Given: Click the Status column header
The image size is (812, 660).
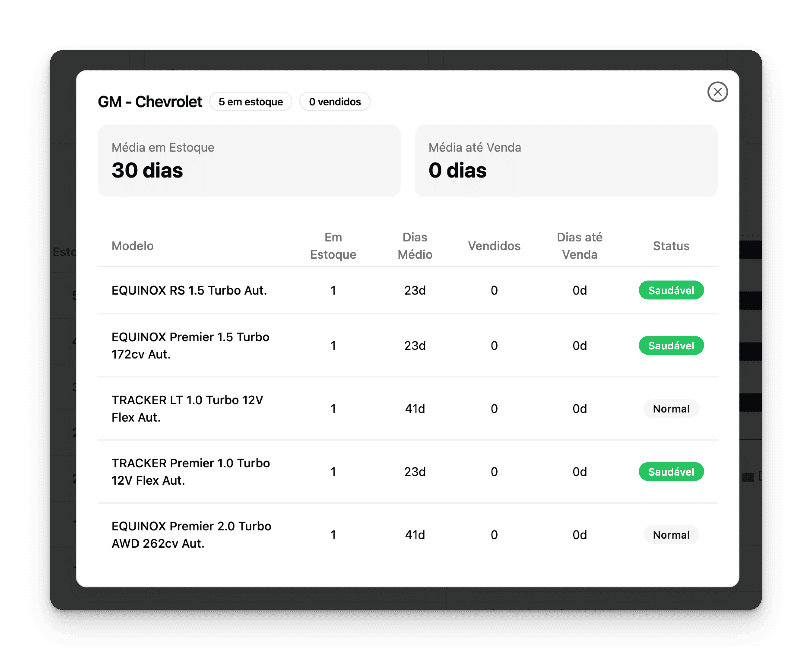Looking at the screenshot, I should click(671, 246).
